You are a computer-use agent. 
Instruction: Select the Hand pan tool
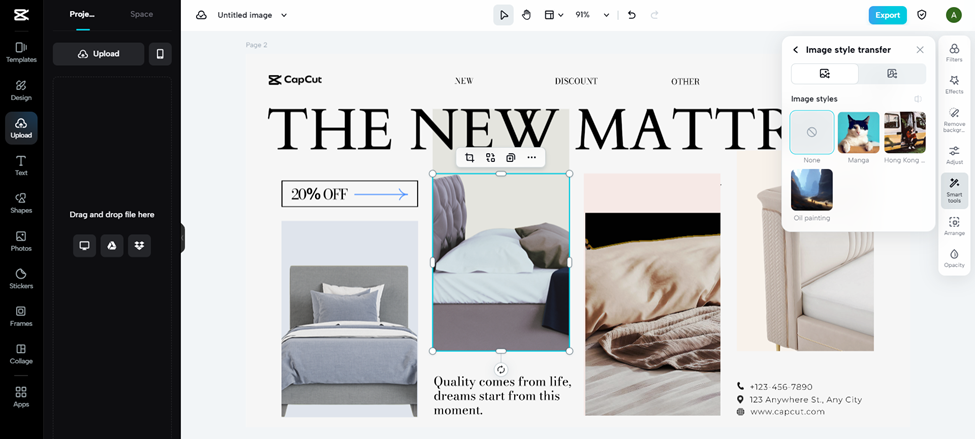click(526, 15)
